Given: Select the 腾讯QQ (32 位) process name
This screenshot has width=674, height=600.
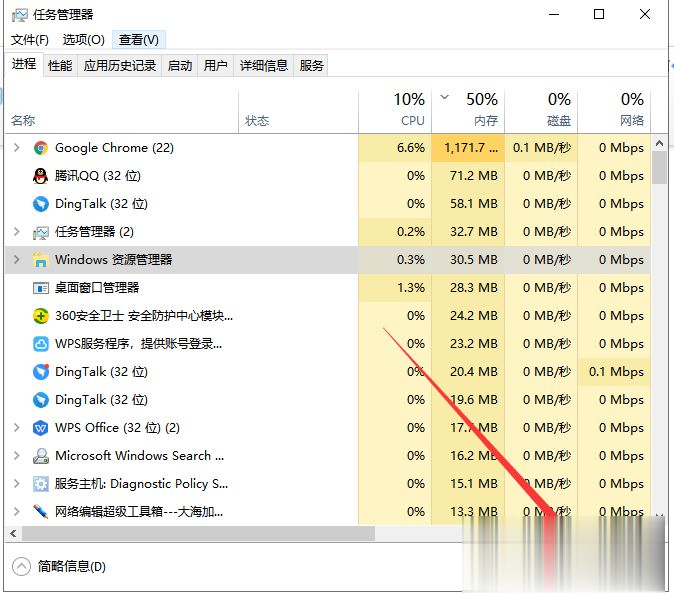Looking at the screenshot, I should point(98,176).
